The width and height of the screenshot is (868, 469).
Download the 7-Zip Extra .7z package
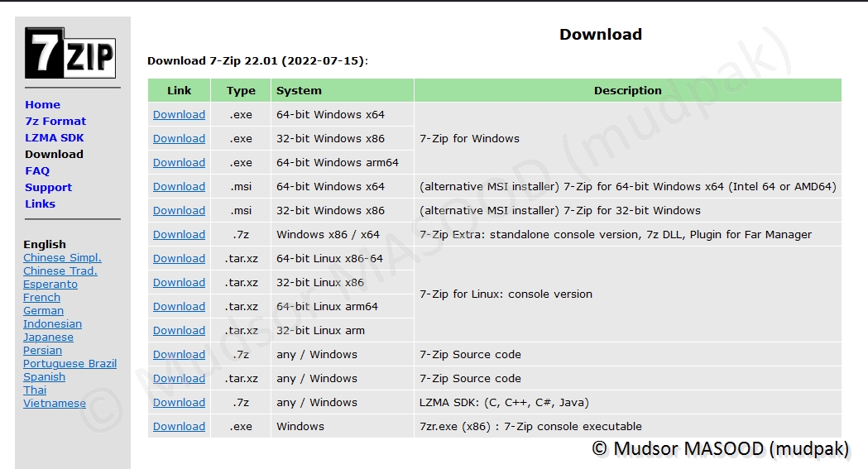click(x=179, y=235)
